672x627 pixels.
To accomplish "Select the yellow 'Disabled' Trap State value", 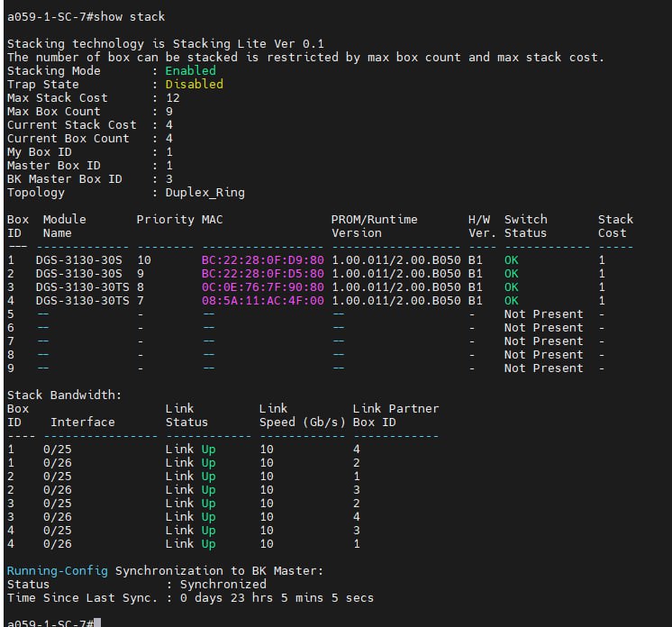I will pyautogui.click(x=195, y=85).
